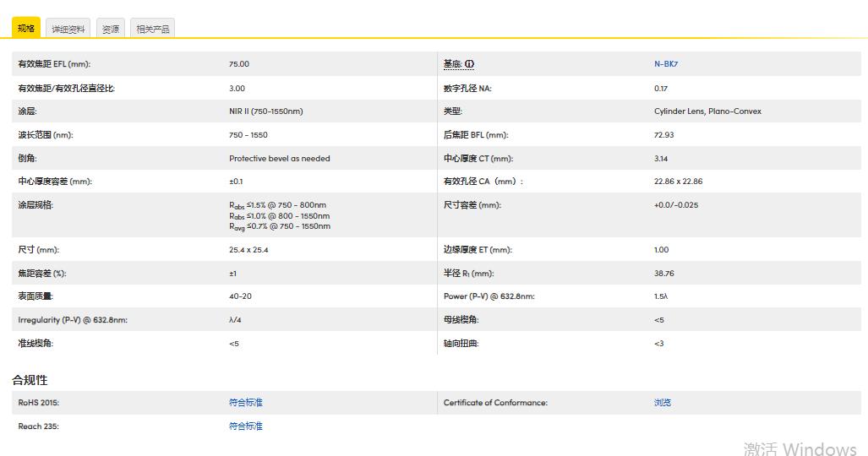Select the 规格 tab
Viewport: 868px width, 456px height.
26,28
